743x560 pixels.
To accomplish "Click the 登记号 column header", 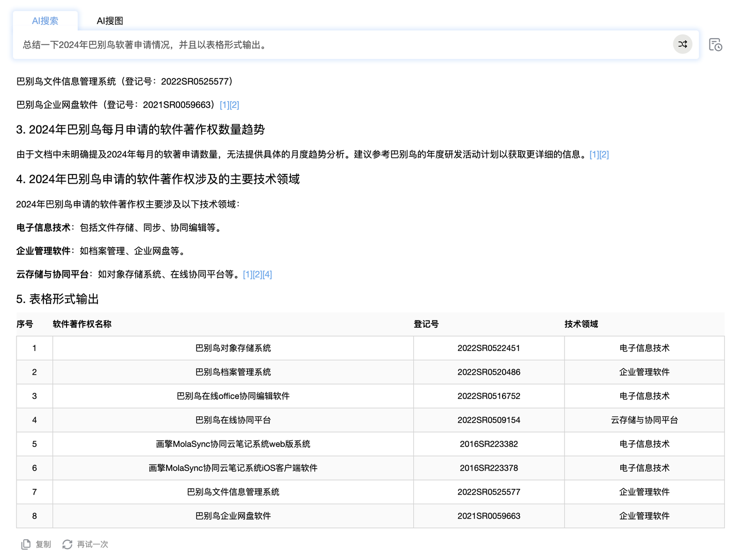I will click(x=426, y=324).
